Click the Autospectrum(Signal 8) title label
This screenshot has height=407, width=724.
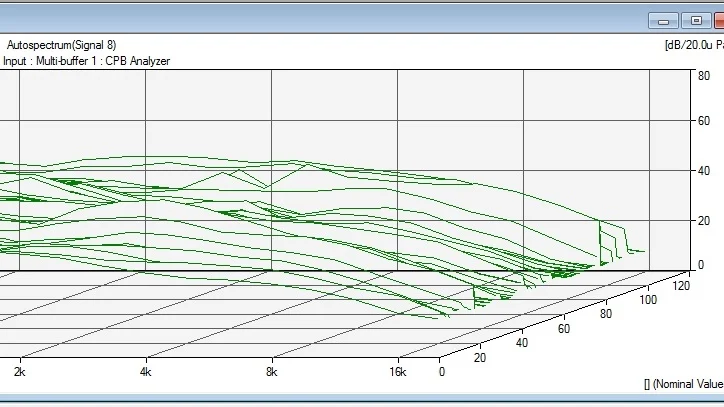click(61, 45)
